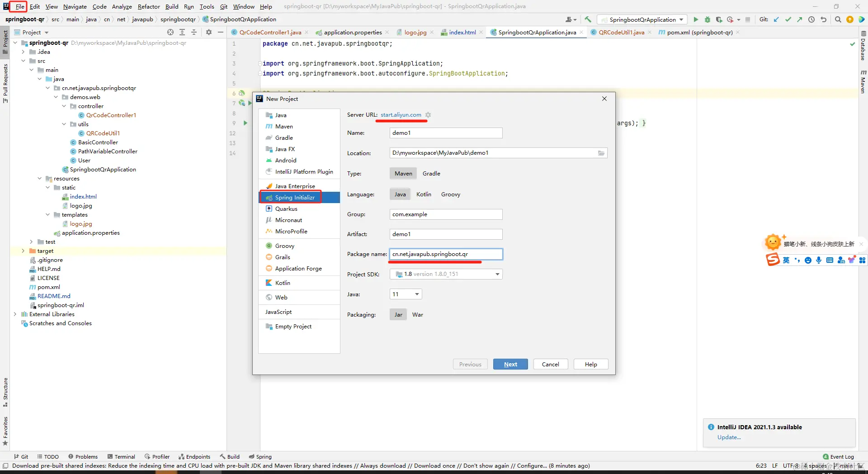
Task: Click the select opened file target icon
Action: click(170, 32)
